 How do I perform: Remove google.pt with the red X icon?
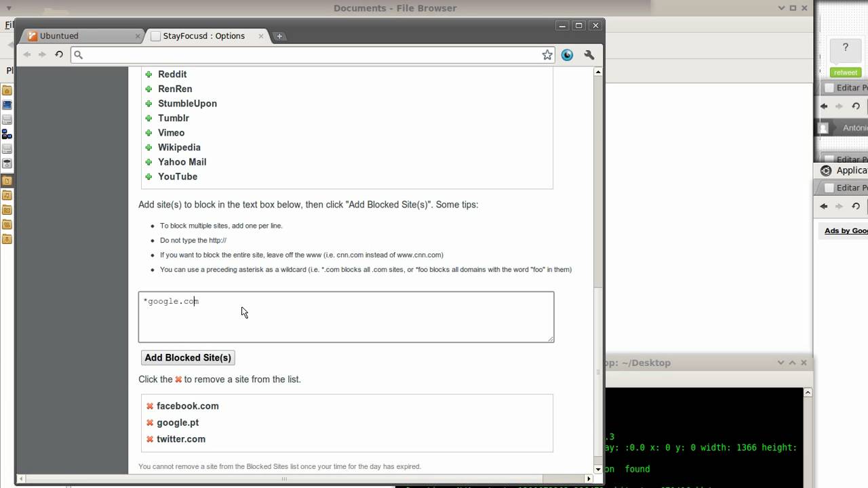coord(150,422)
